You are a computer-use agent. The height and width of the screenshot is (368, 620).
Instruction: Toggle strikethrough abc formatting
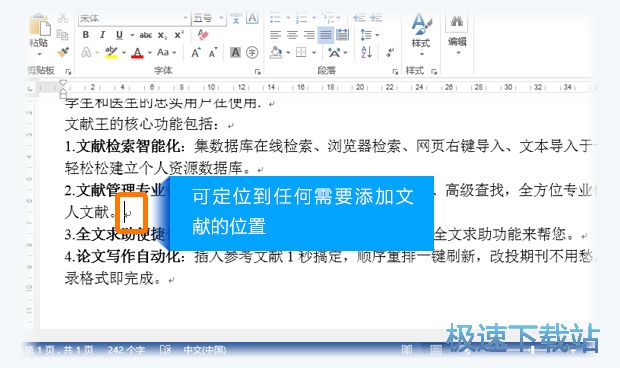click(x=146, y=35)
